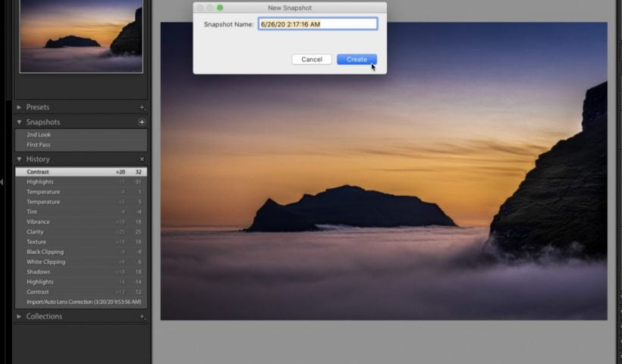The width and height of the screenshot is (622, 364).
Task: Click the Navigator preview thumbnail
Action: click(x=81, y=36)
